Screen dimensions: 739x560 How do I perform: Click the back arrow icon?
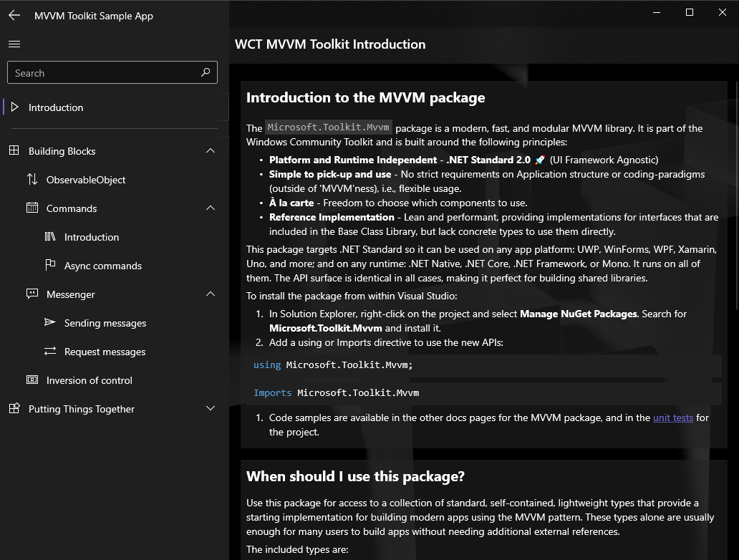click(14, 15)
